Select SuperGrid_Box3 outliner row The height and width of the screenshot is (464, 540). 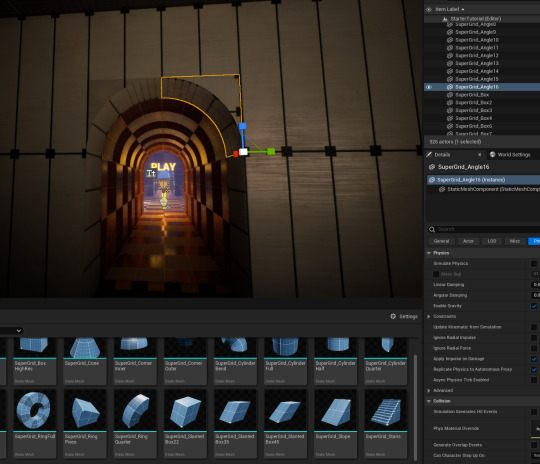(482, 110)
